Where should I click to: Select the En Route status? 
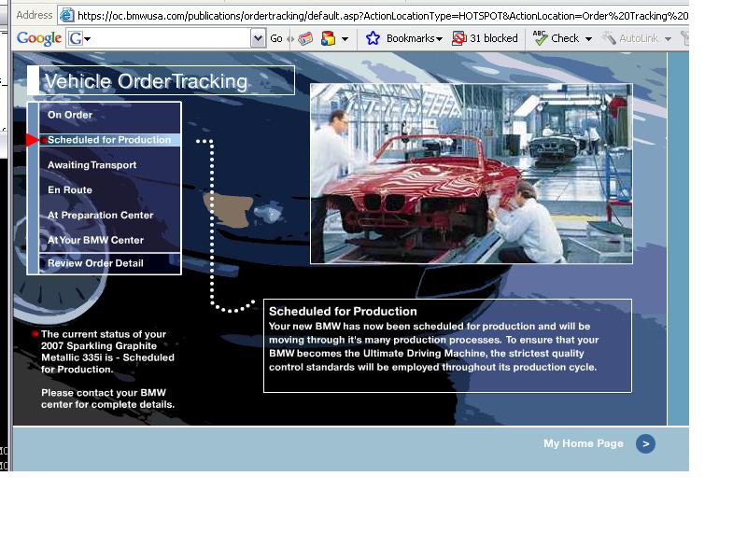pos(70,190)
